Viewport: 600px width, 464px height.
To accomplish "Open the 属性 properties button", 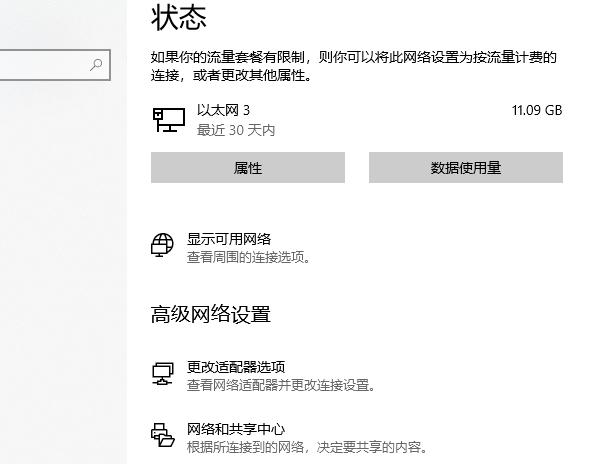I will pos(248,168).
